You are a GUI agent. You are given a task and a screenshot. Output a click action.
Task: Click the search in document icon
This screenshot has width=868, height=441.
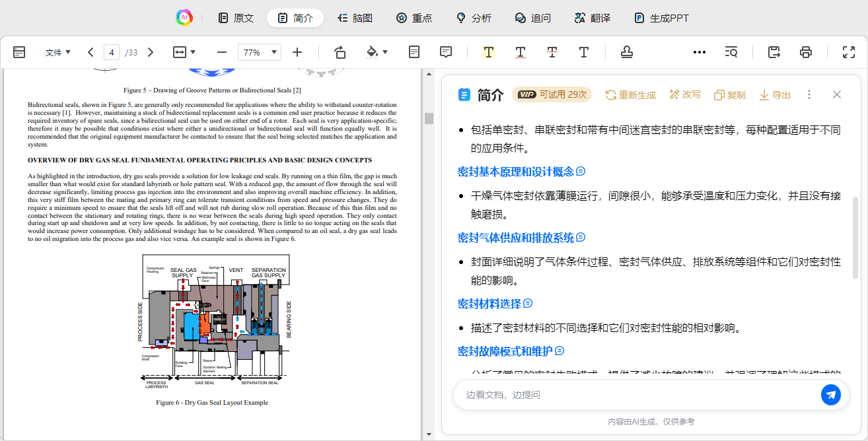point(731,52)
